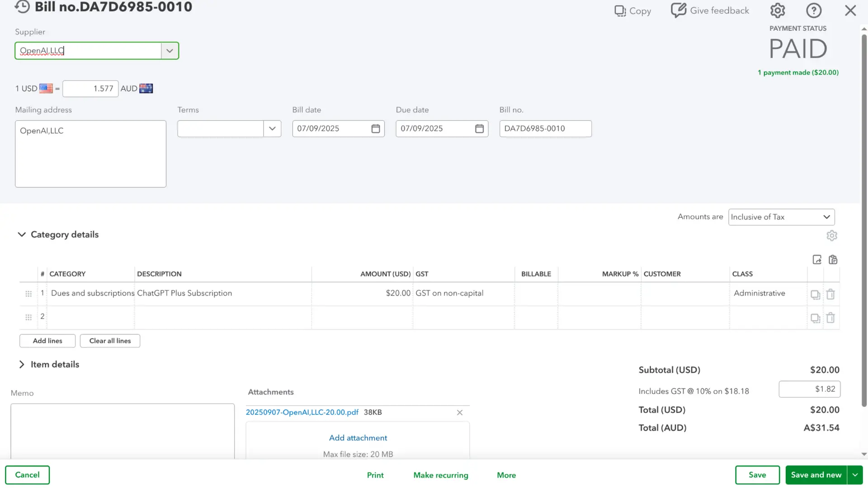Viewport: 868px width, 488px height.
Task: Click the bill history clock icon
Action: point(22,7)
